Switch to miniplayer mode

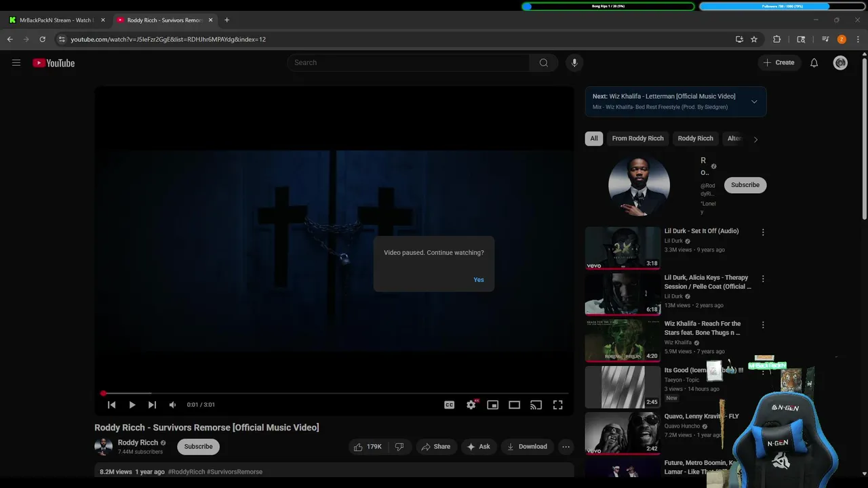tap(493, 405)
